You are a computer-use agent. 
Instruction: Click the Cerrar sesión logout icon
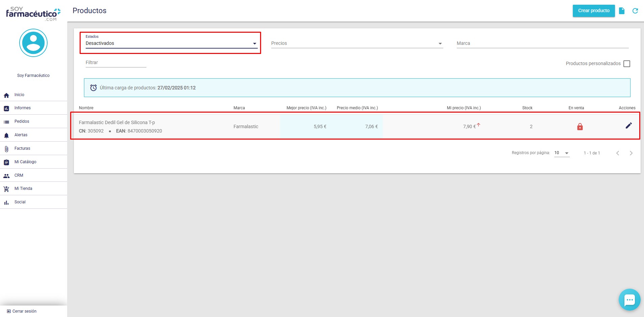click(9, 311)
